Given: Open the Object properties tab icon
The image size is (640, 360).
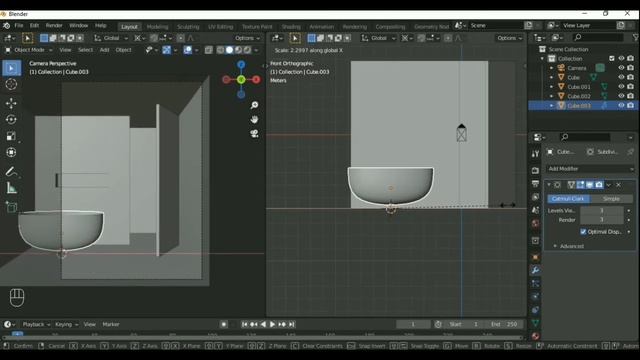Looking at the screenshot, I should tap(535, 257).
